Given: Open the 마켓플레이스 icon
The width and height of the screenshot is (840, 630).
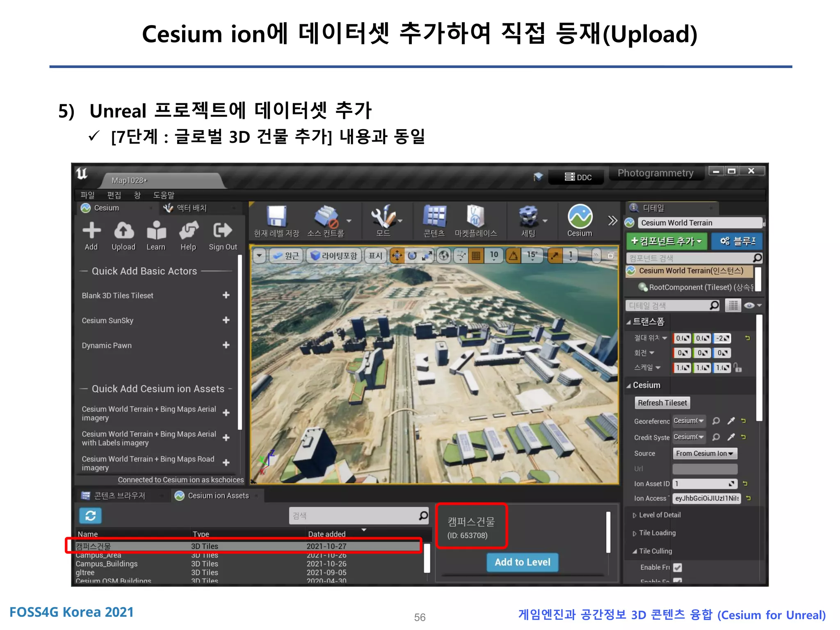Looking at the screenshot, I should tap(475, 216).
